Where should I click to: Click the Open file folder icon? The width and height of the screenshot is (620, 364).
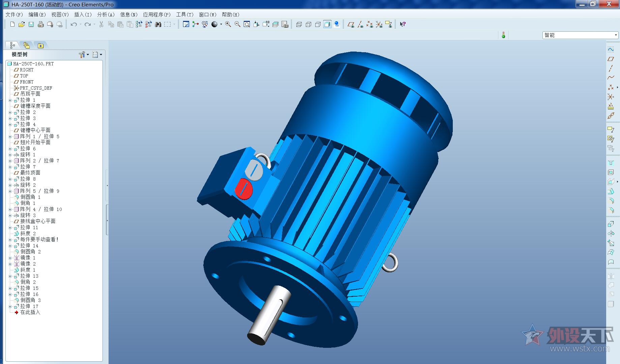[22, 24]
